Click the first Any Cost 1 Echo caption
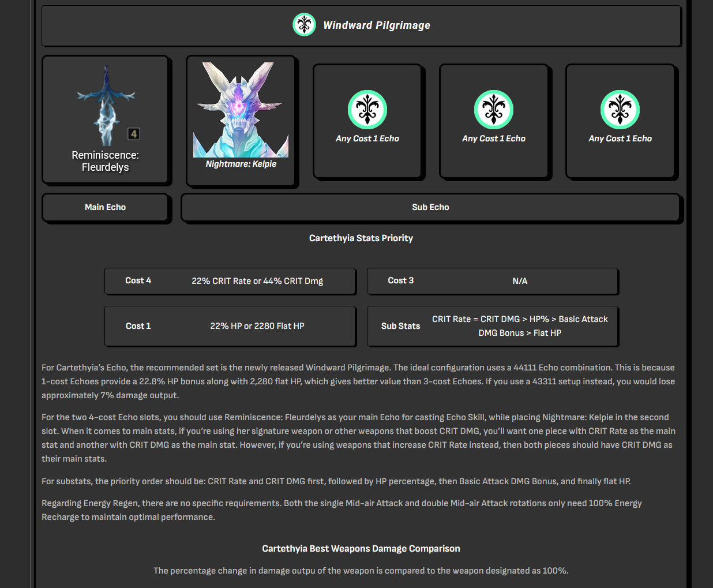Image resolution: width=713 pixels, height=588 pixels. pyautogui.click(x=367, y=138)
